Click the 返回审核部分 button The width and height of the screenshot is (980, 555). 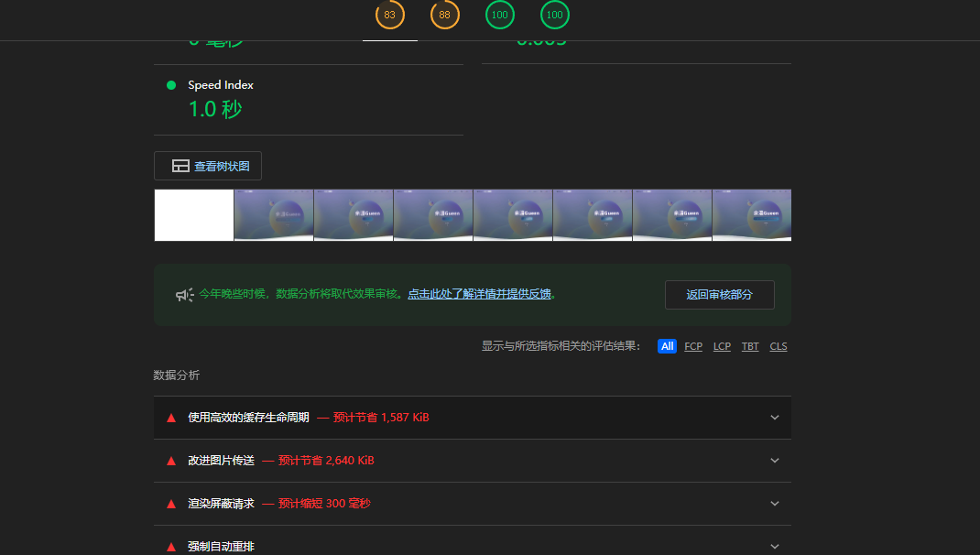click(719, 295)
